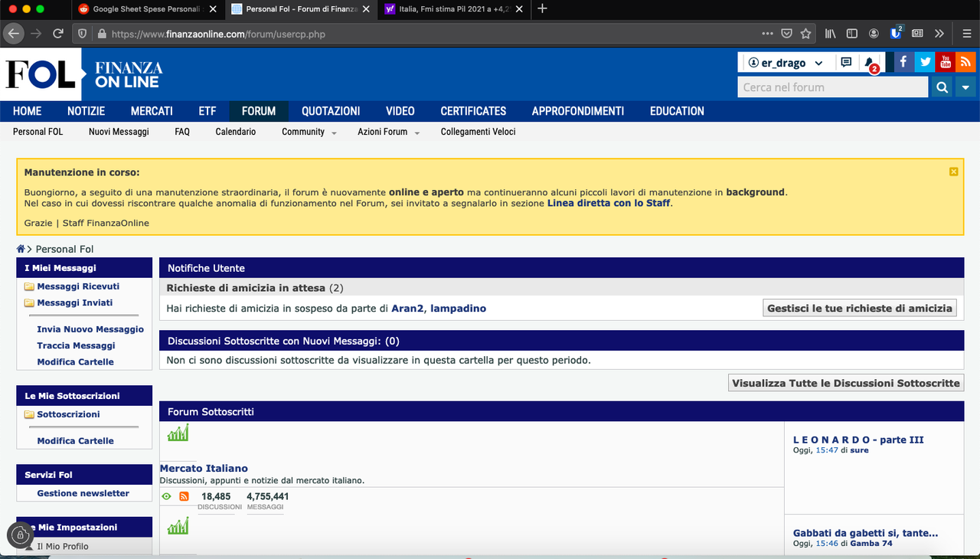Open QUOTAZIONI section
The width and height of the screenshot is (980, 559).
click(x=331, y=111)
